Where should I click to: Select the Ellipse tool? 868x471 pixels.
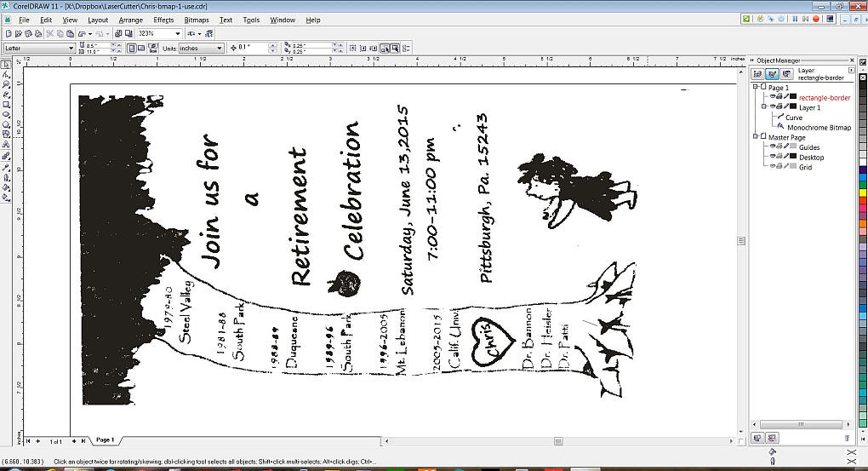(6, 113)
